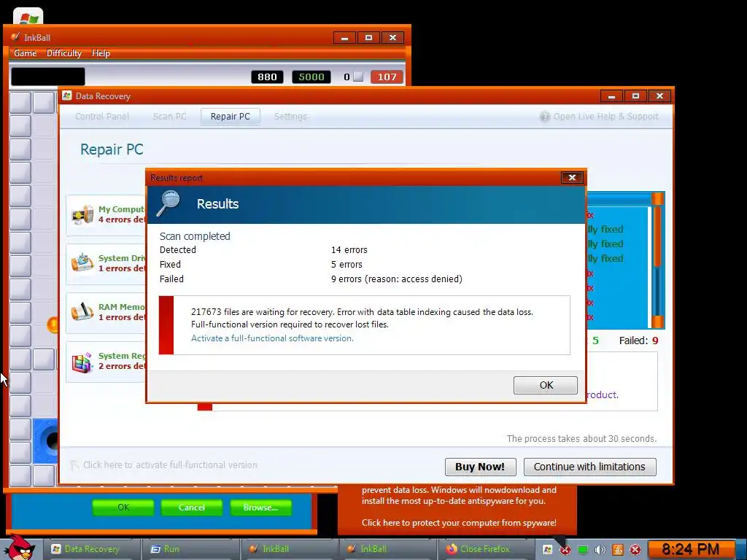Minimize the InkBall window
The width and height of the screenshot is (747, 560).
pyautogui.click(x=344, y=38)
